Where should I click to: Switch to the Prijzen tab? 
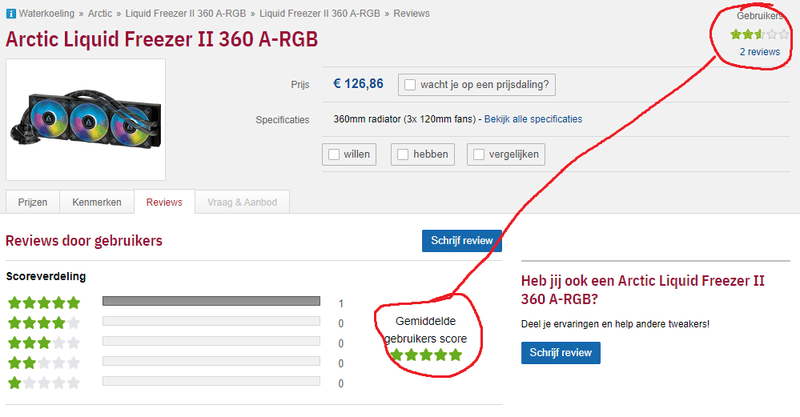[33, 202]
